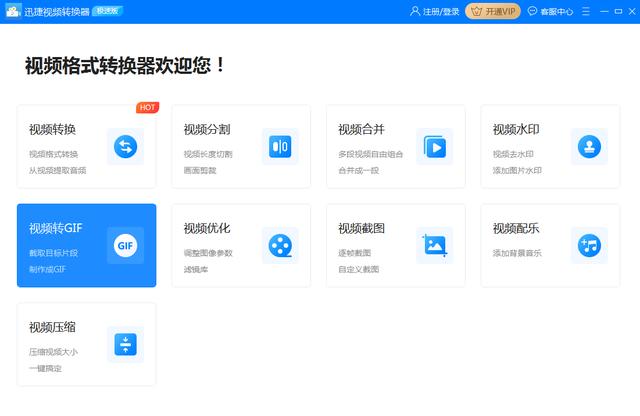The height and width of the screenshot is (416, 640).
Task: Click the compress icon for 视频压缩
Action: pos(125,344)
